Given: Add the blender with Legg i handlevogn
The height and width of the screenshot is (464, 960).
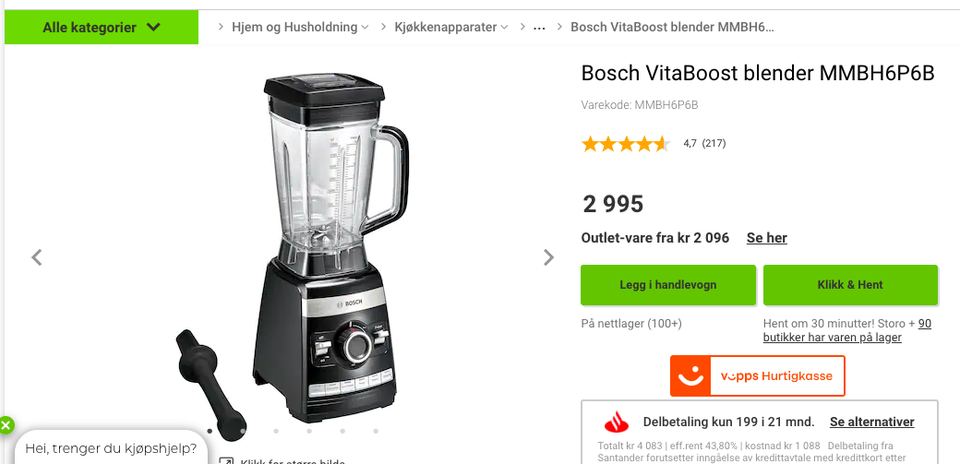Looking at the screenshot, I should [668, 285].
